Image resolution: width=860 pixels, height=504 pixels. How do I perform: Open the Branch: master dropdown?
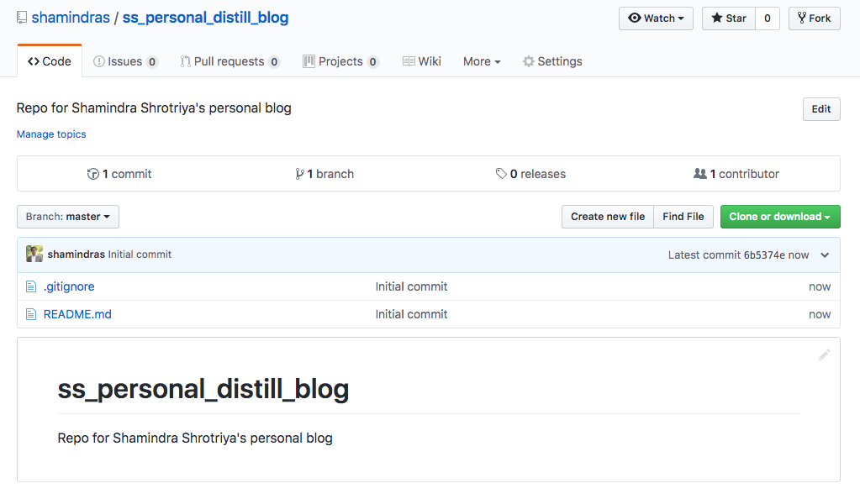(x=68, y=217)
